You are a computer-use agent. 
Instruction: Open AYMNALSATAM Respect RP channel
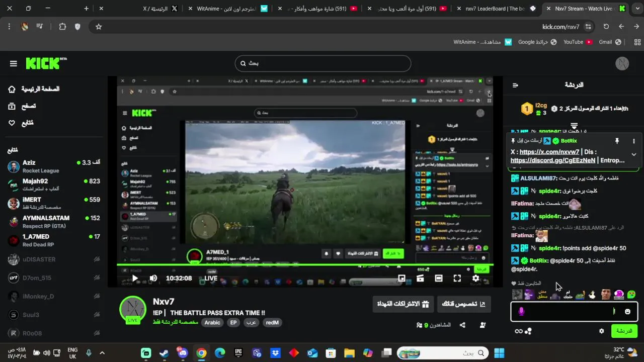pos(54,222)
